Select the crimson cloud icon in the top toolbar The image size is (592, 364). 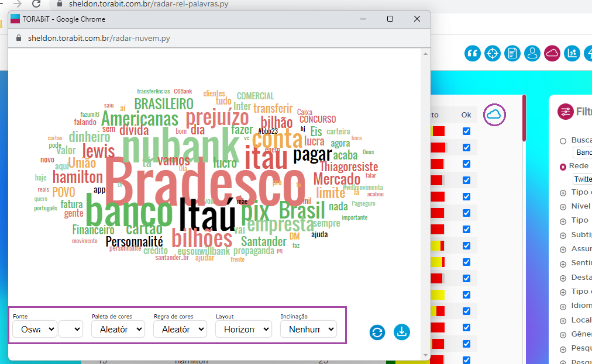point(552,54)
